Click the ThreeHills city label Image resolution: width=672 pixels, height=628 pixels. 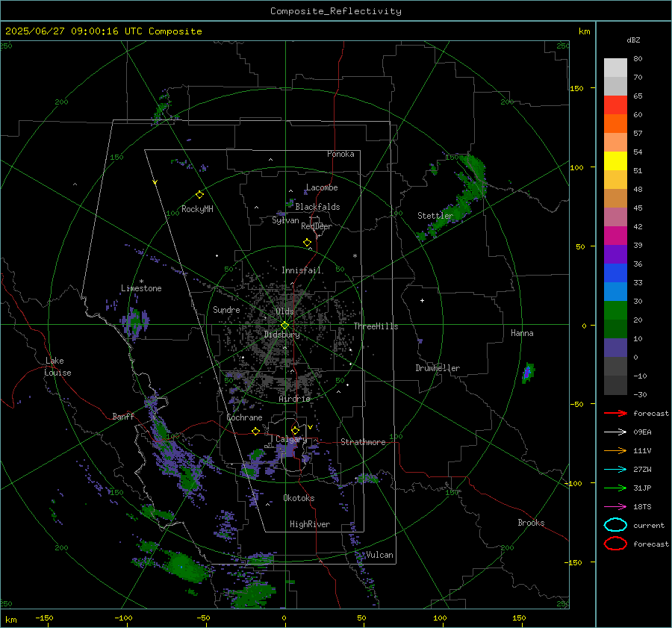(376, 326)
